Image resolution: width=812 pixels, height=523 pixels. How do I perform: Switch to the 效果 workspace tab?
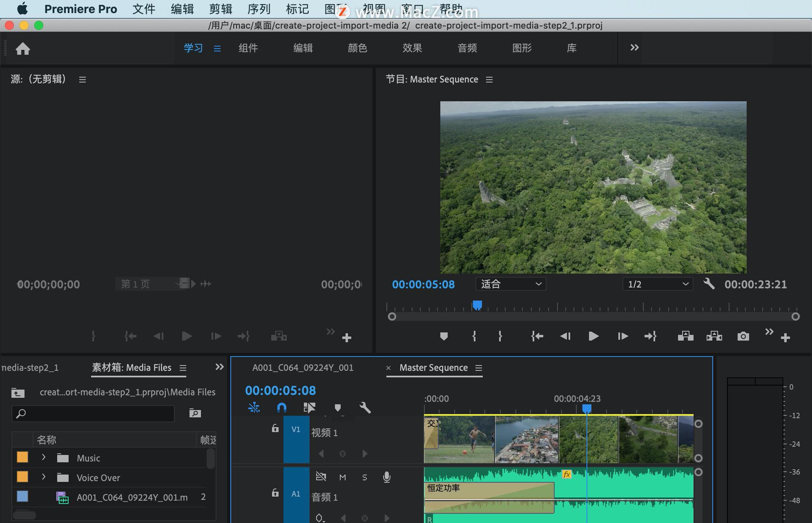(412, 48)
